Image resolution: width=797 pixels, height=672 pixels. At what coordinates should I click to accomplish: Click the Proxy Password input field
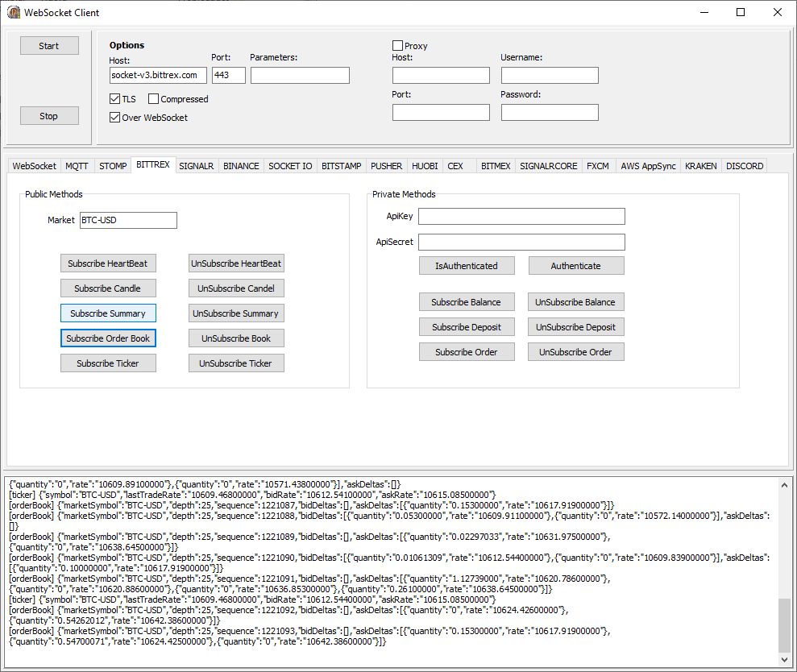tap(550, 112)
